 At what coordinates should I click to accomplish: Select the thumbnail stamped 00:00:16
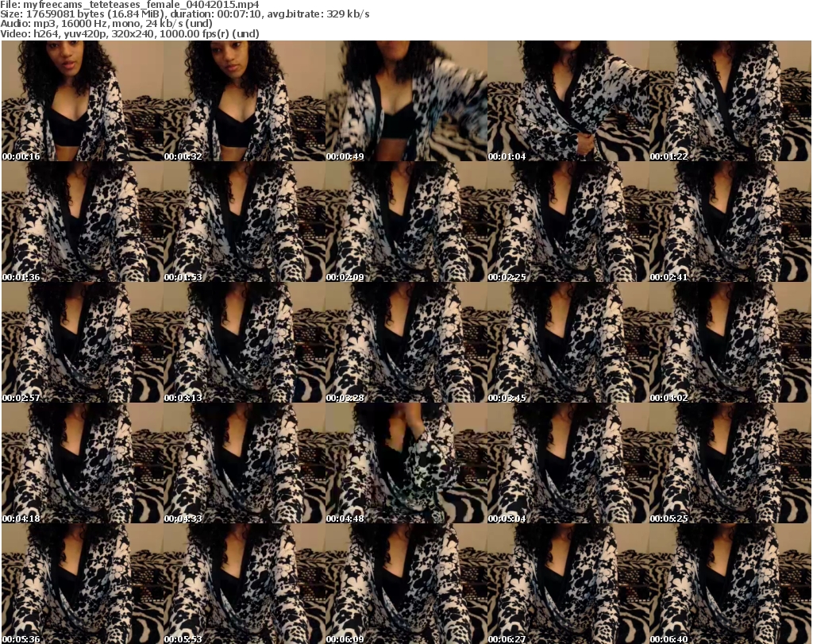click(x=83, y=101)
